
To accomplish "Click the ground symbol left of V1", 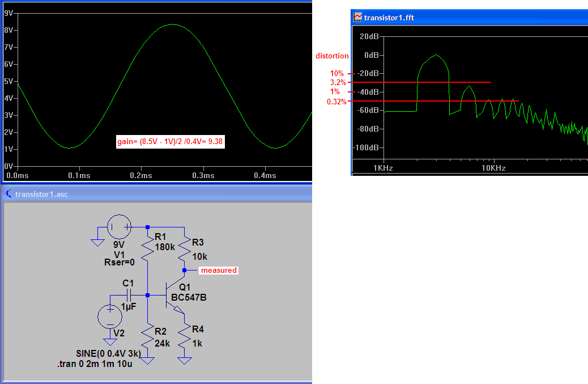I will click(97, 243).
